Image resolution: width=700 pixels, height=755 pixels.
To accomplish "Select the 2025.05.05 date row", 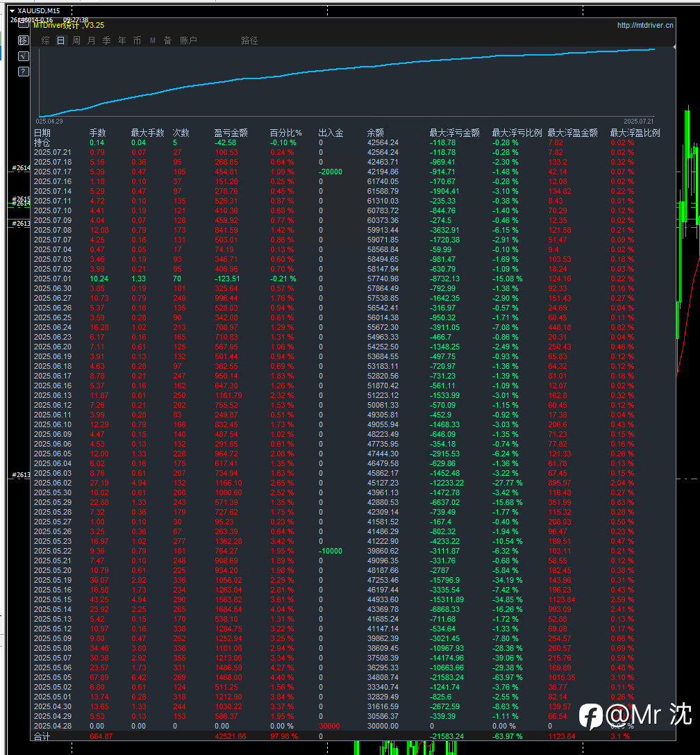I will (53, 677).
